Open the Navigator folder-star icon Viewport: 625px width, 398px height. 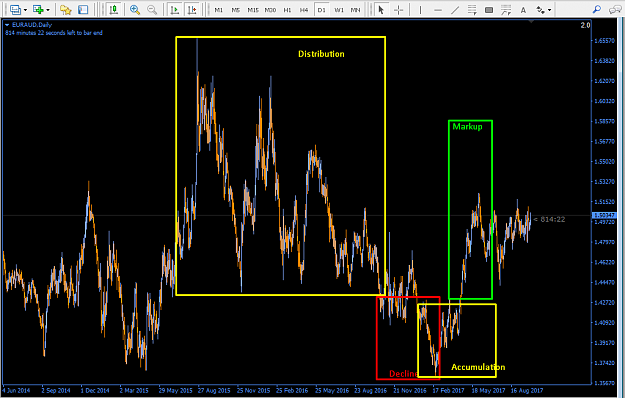tap(66, 10)
